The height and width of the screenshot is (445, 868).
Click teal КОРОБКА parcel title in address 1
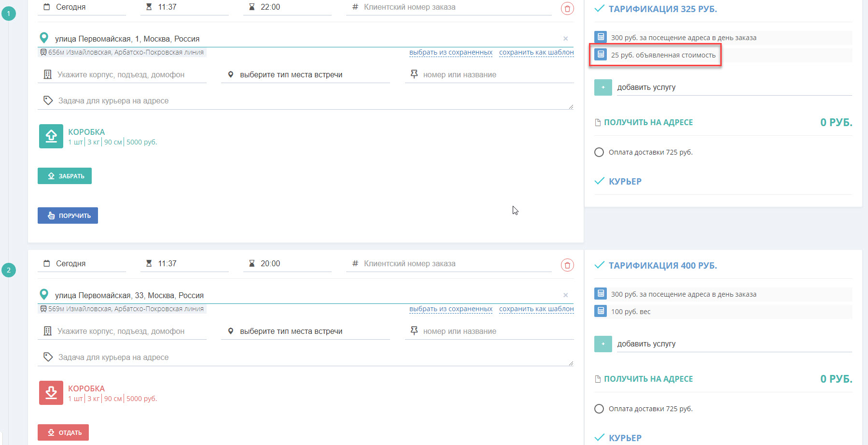(86, 132)
